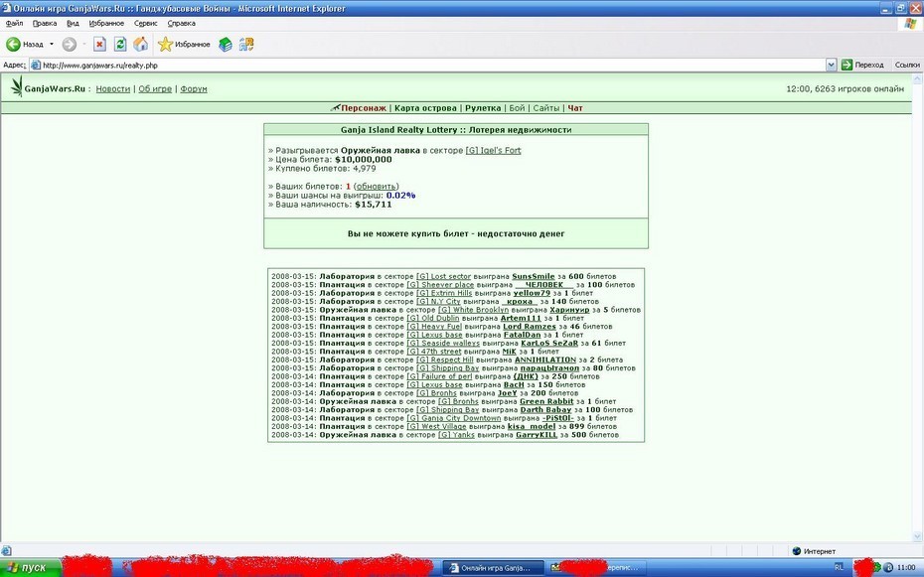Click the RL language indicator in tray
This screenshot has height=577, width=924.
coord(839,568)
